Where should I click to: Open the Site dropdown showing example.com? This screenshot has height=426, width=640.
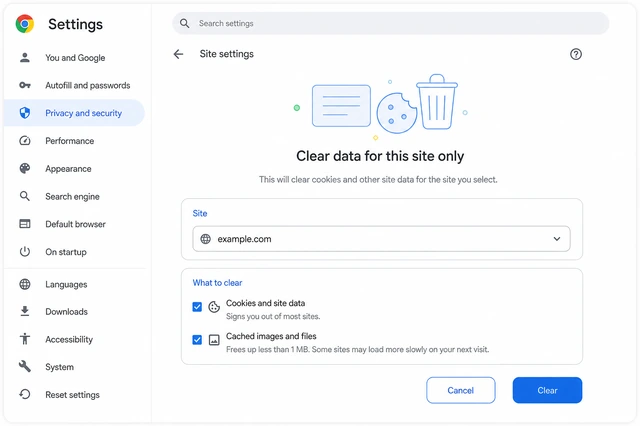point(381,239)
